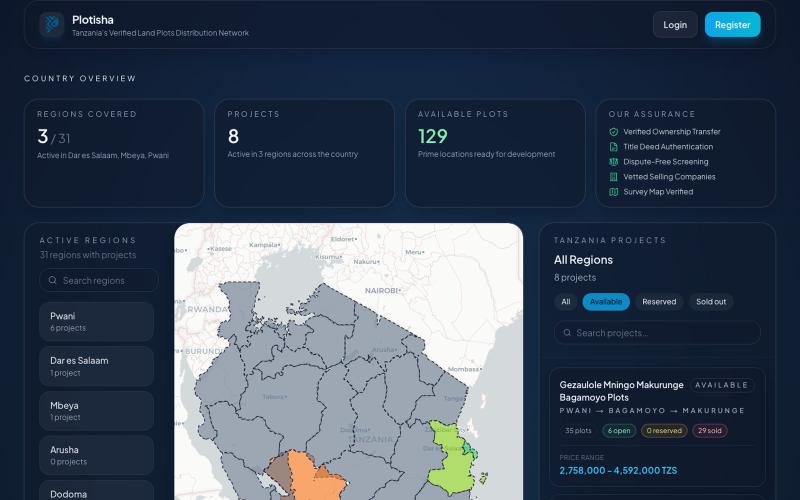The image size is (800, 500).
Task: Click the Title Deed Authentication document icon
Action: click(x=613, y=147)
